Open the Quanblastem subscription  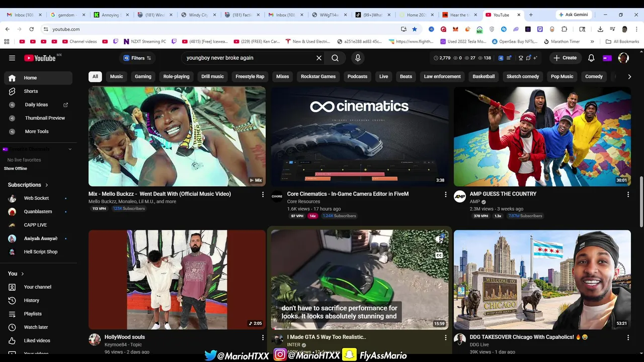pyautogui.click(x=39, y=212)
